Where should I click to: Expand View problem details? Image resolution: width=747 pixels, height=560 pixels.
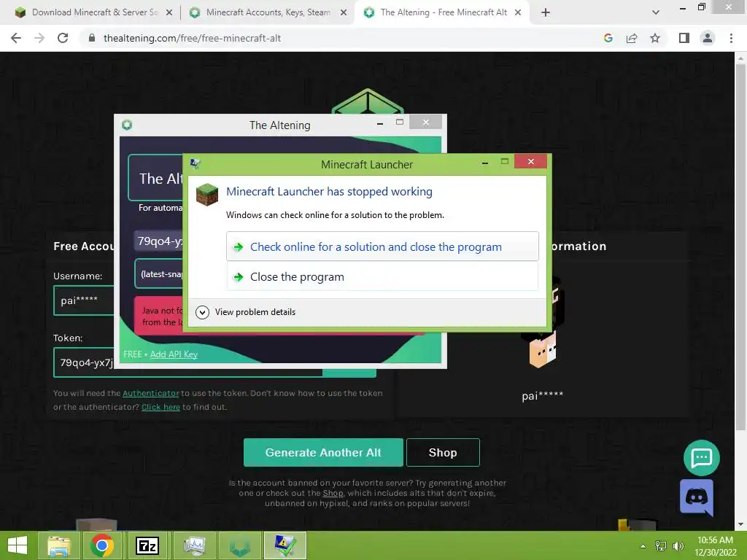(x=246, y=312)
